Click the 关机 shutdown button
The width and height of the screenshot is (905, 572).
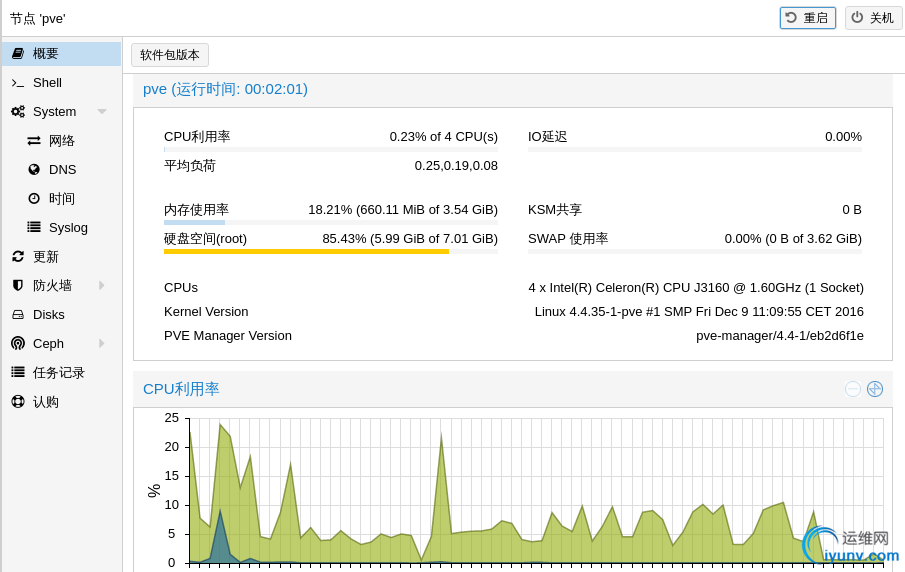874,18
